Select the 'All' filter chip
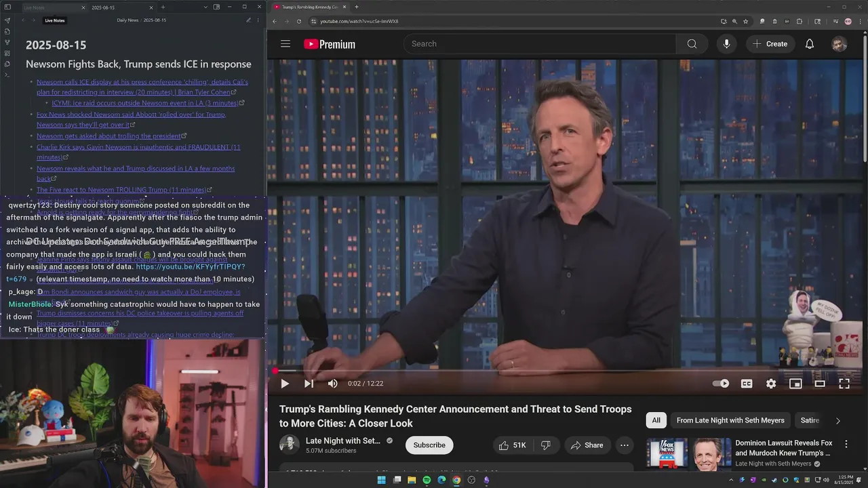 (656, 420)
